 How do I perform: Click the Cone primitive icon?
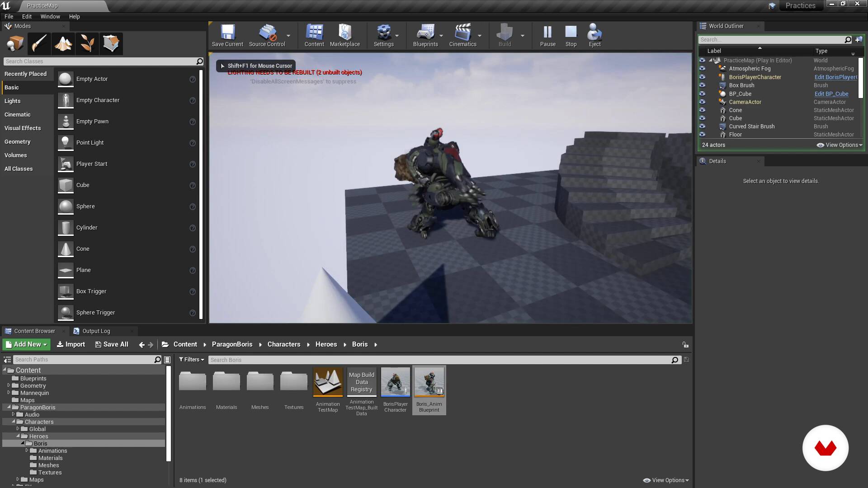(x=66, y=249)
